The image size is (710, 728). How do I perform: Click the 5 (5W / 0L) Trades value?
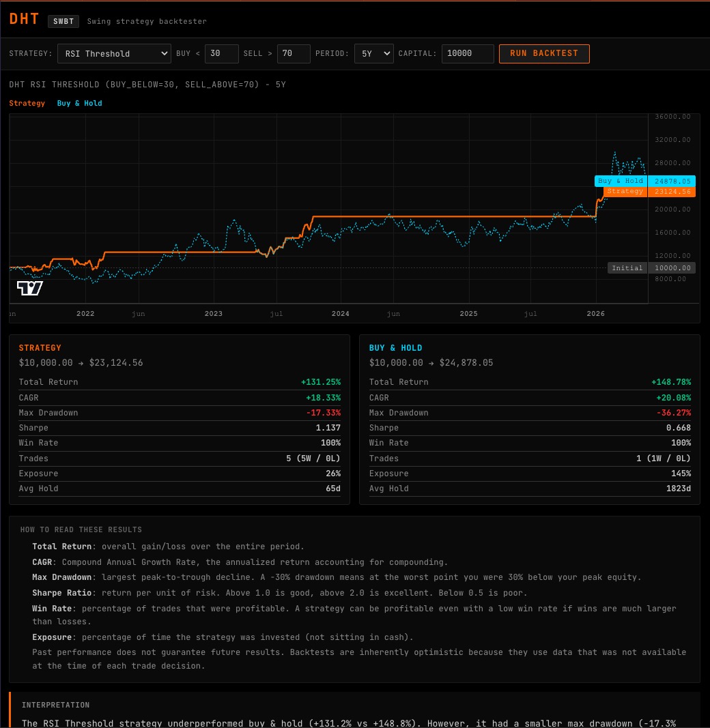coord(313,458)
